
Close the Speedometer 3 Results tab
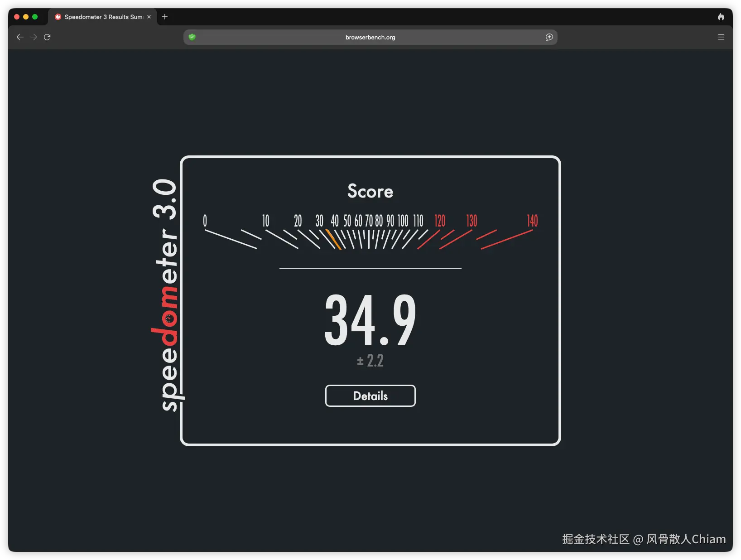[149, 17]
